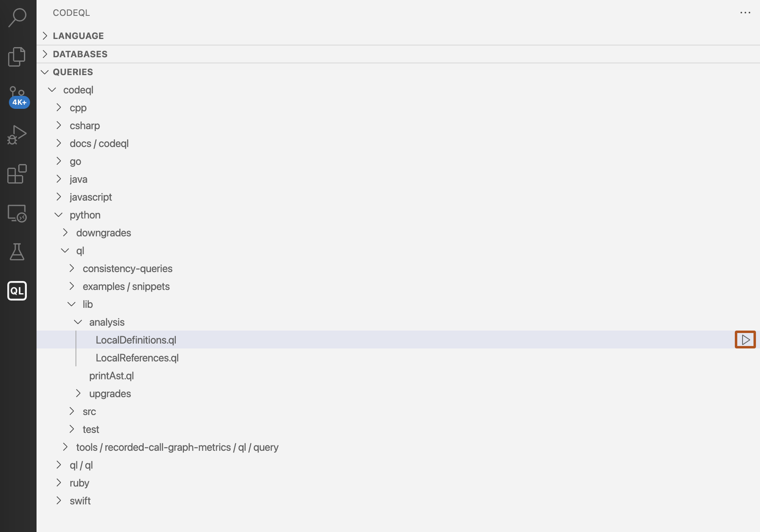Image resolution: width=760 pixels, height=532 pixels.
Task: Open the printAst.ql file
Action: [112, 376]
